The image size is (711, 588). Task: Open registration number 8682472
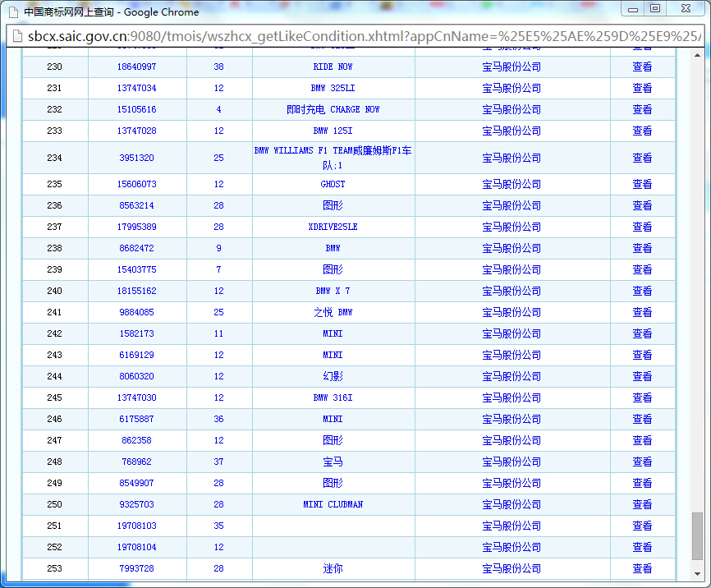136,248
